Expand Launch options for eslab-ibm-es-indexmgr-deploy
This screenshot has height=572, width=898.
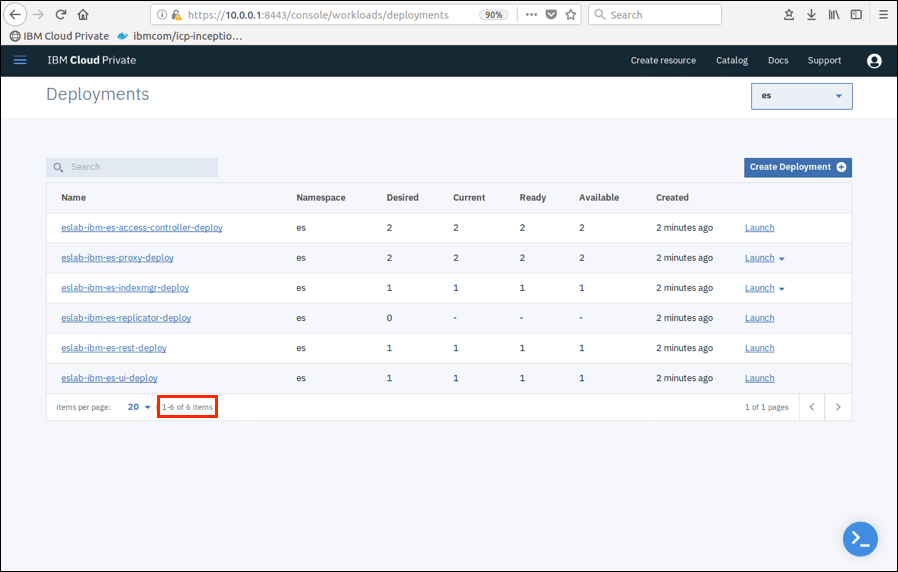tap(782, 289)
